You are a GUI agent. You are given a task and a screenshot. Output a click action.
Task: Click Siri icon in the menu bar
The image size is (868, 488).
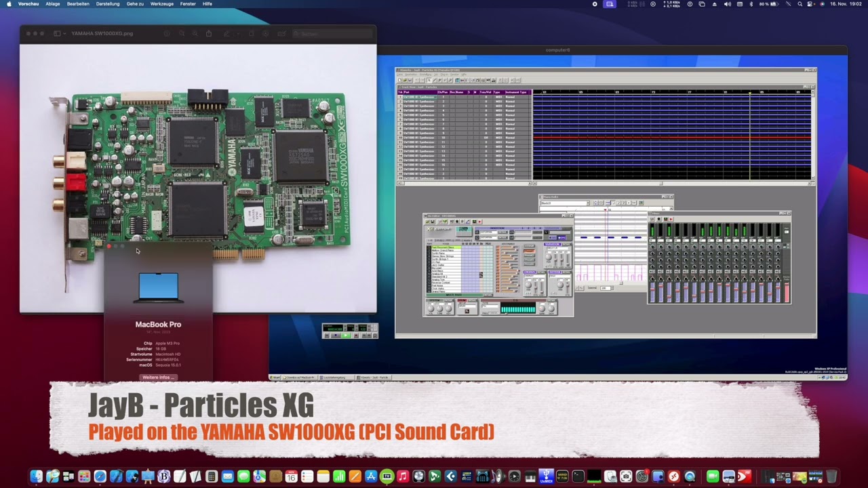click(x=822, y=4)
